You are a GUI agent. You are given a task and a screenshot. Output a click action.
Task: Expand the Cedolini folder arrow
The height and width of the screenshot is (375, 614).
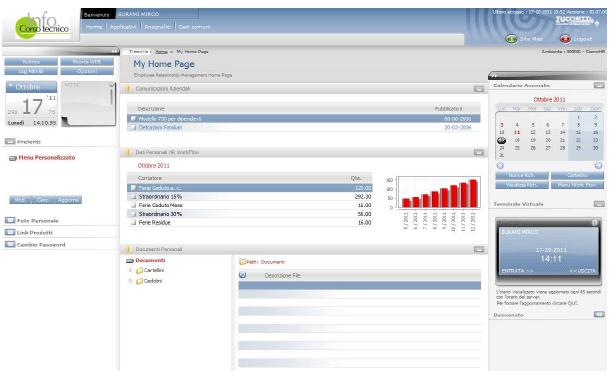pos(130,281)
